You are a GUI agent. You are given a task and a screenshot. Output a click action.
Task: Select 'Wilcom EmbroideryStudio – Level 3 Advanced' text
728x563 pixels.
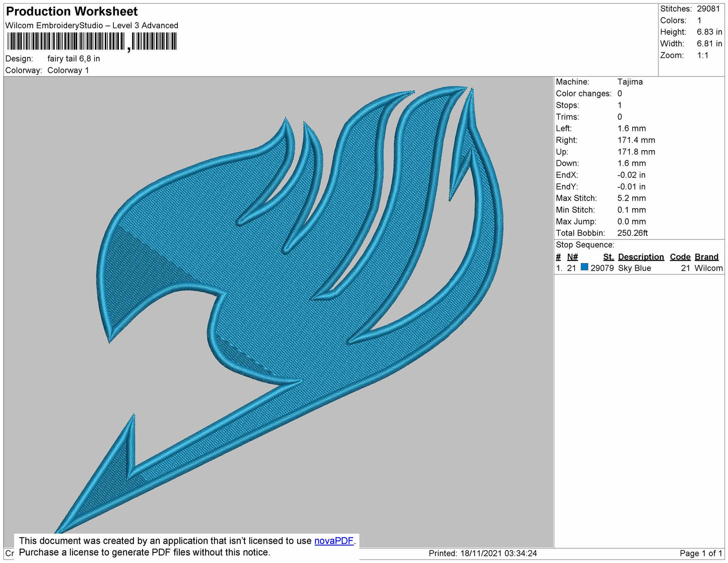click(x=92, y=25)
